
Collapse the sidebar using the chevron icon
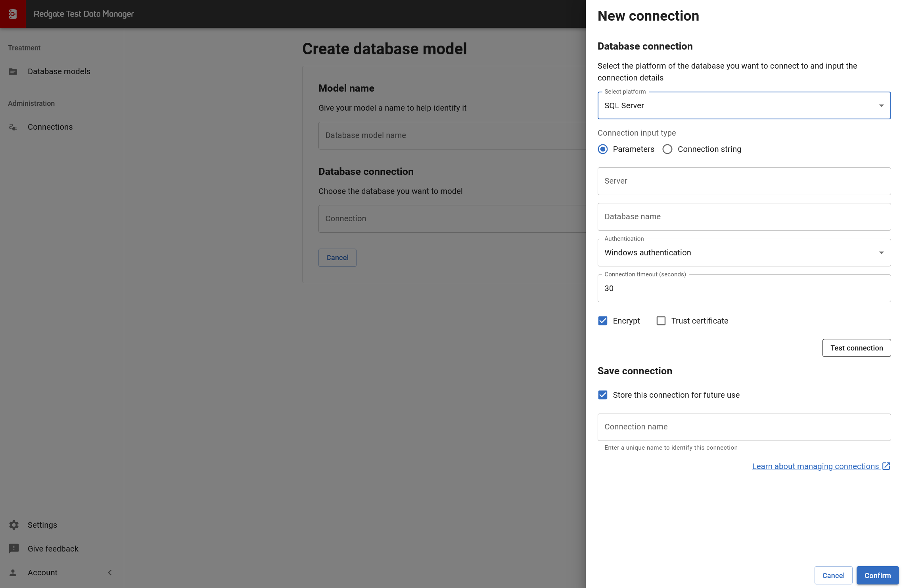click(x=110, y=573)
